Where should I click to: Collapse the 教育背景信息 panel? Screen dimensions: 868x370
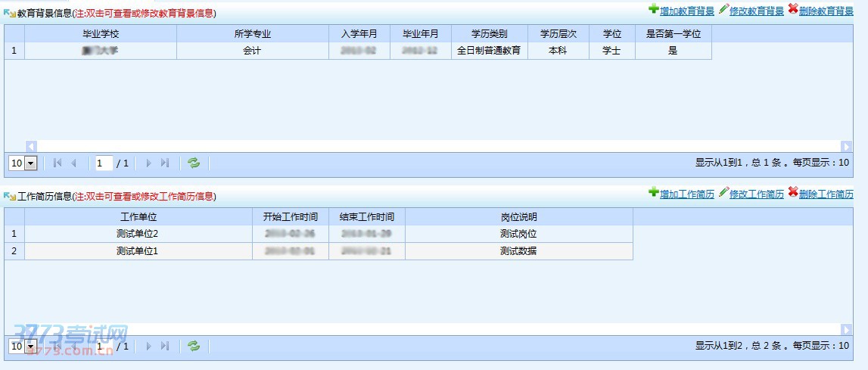tap(10, 13)
